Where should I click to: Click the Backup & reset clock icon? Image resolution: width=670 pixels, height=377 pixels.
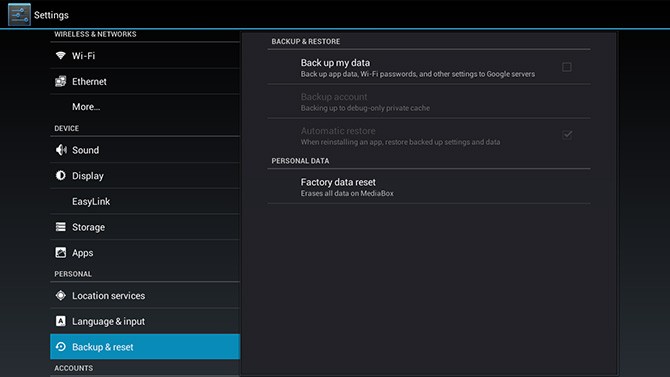pyautogui.click(x=61, y=347)
